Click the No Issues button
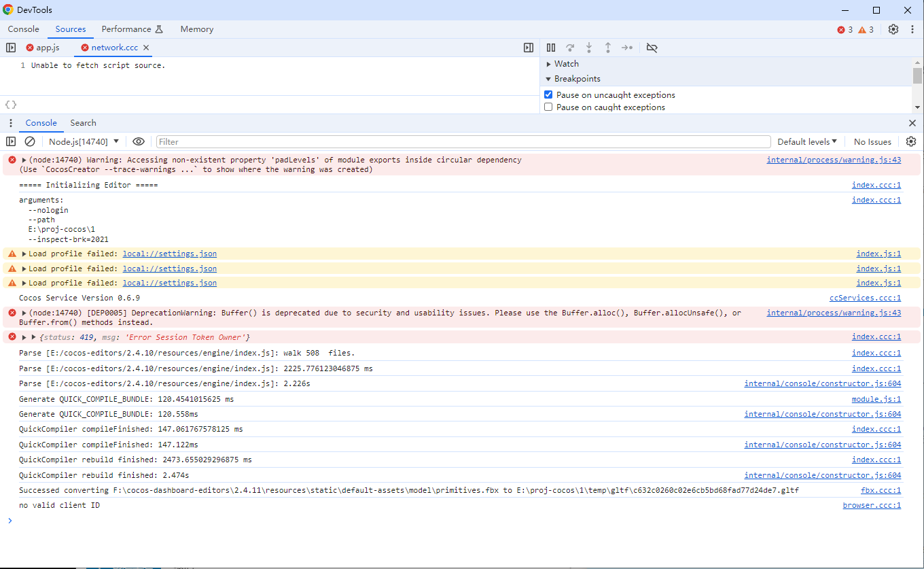924x569 pixels. tap(872, 141)
